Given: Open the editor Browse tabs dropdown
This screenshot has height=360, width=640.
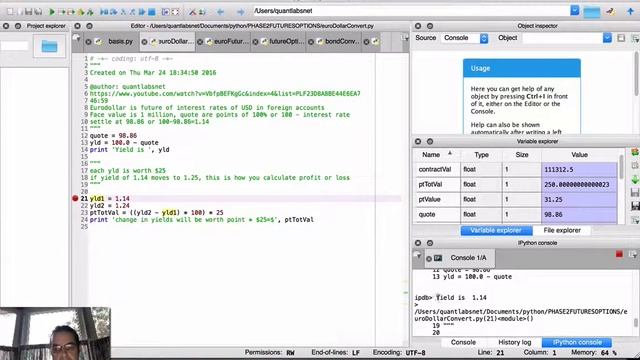Looking at the screenshot, I should [x=76, y=38].
